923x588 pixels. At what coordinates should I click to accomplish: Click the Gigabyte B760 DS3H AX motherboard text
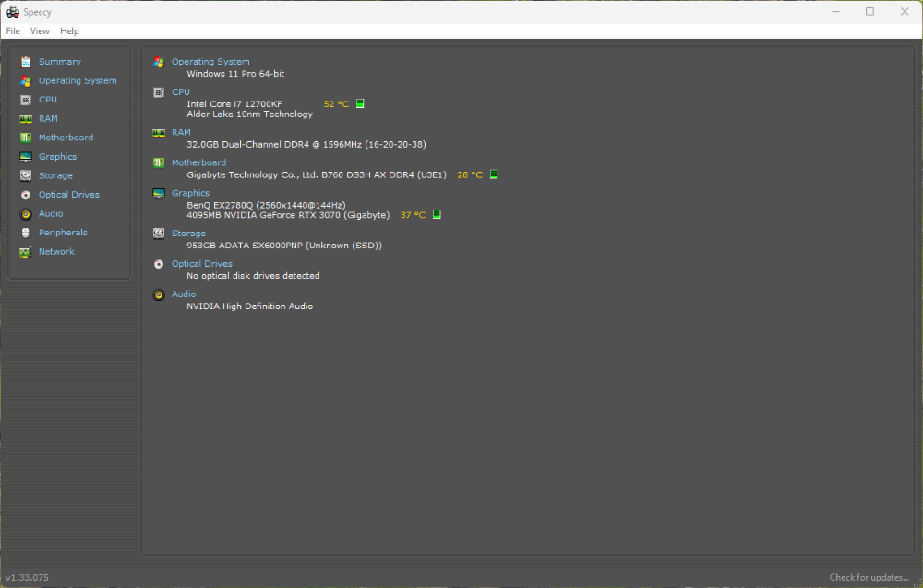pos(316,174)
